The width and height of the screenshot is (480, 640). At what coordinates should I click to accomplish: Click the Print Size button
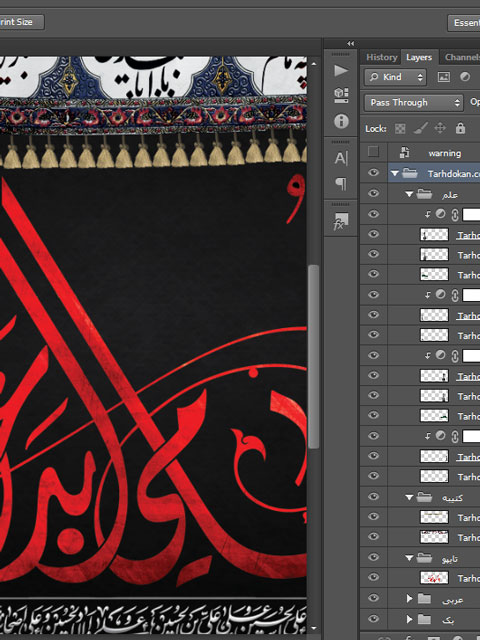[21, 22]
